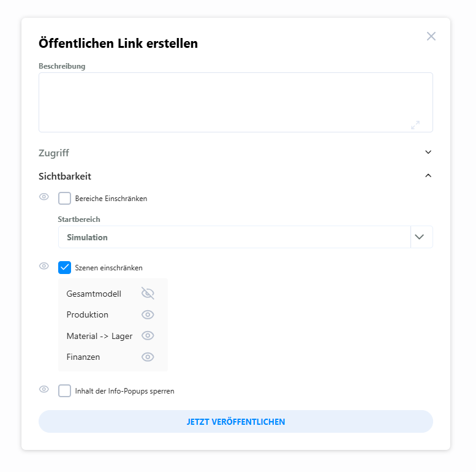Click the eye icon beside Szenen einschränken
The image size is (476, 472).
pyautogui.click(x=44, y=266)
